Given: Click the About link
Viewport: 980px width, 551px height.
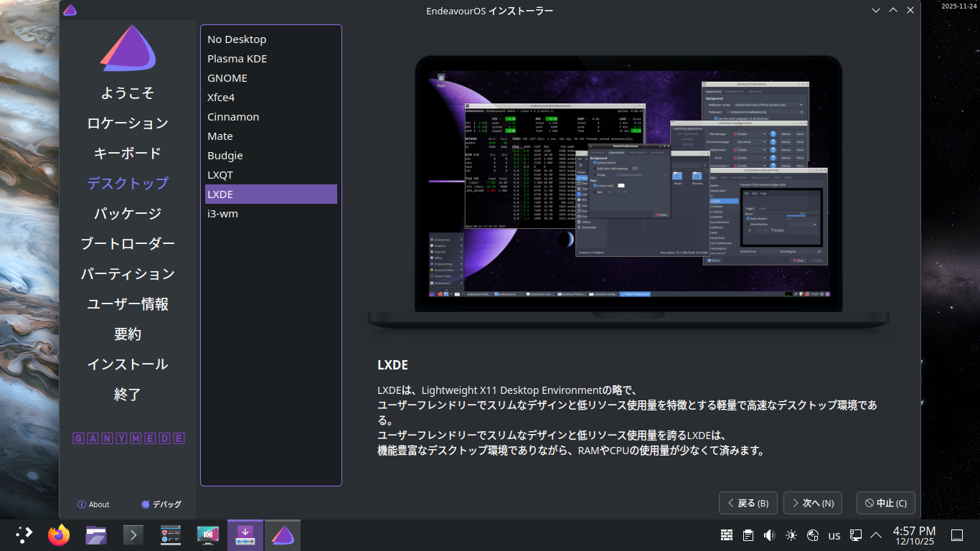Looking at the screenshot, I should pyautogui.click(x=93, y=504).
